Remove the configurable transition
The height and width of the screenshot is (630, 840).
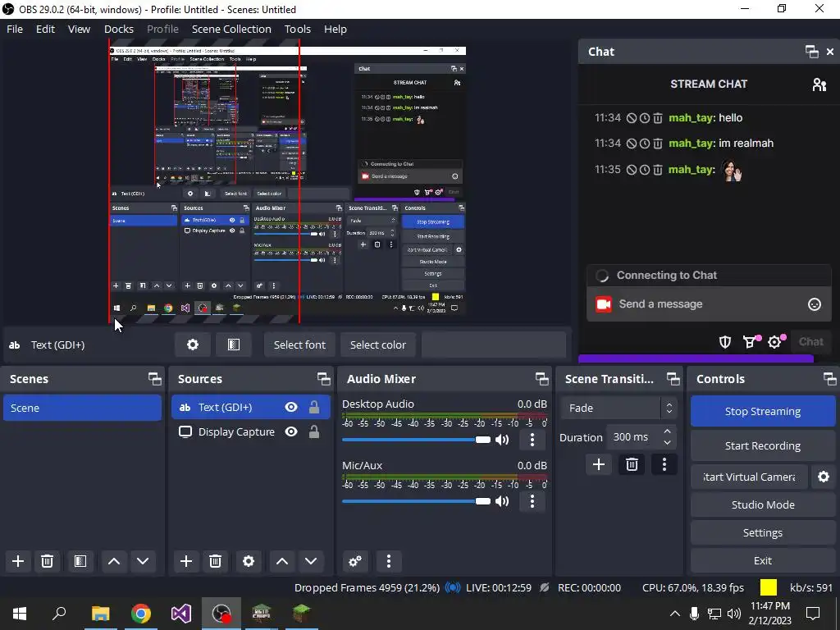pyautogui.click(x=632, y=464)
